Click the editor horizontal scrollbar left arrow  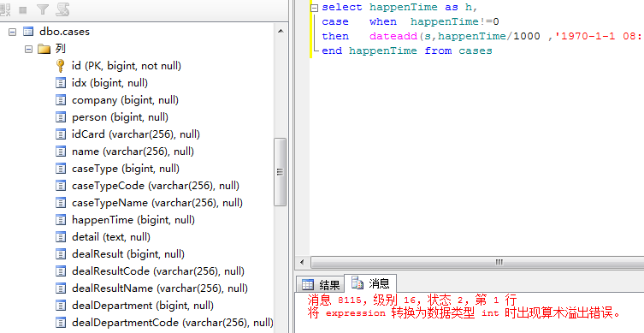click(x=302, y=262)
